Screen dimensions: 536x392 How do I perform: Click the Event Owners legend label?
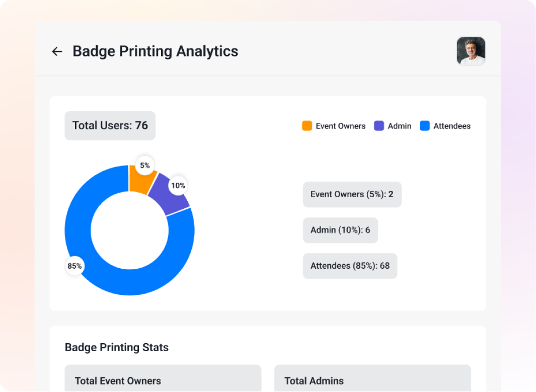340,126
